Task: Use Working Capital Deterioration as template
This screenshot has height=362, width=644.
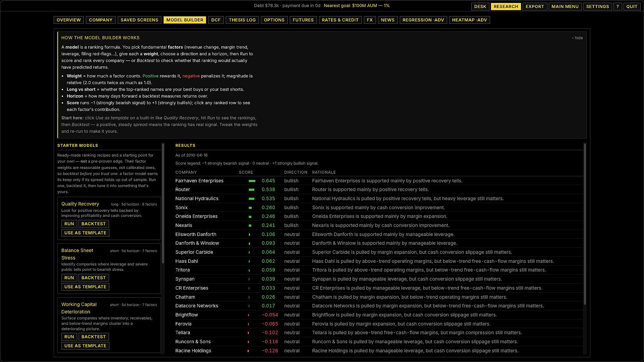Action: pyautogui.click(x=85, y=346)
